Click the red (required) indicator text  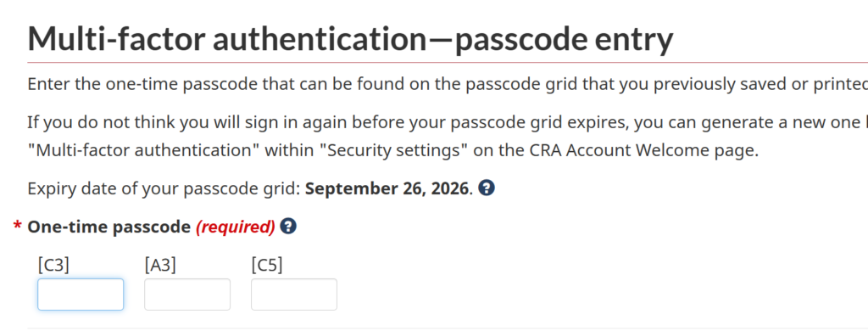pos(236,227)
